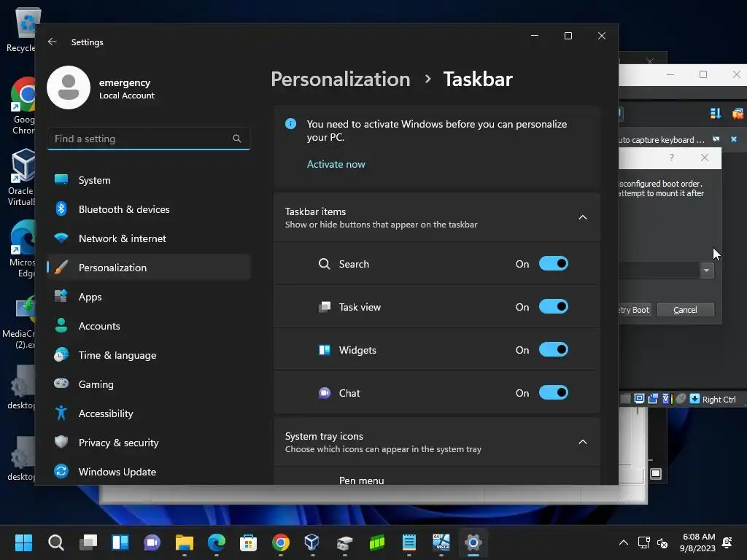Select the Microsoft Edge desktop shortcut
The width and height of the screenshot is (747, 560).
click(x=22, y=249)
